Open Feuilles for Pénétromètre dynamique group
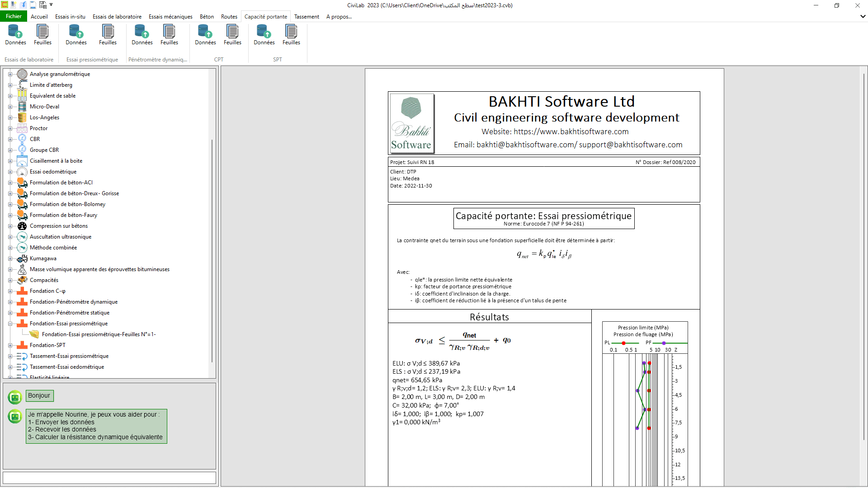868x488 pixels. click(x=169, y=35)
